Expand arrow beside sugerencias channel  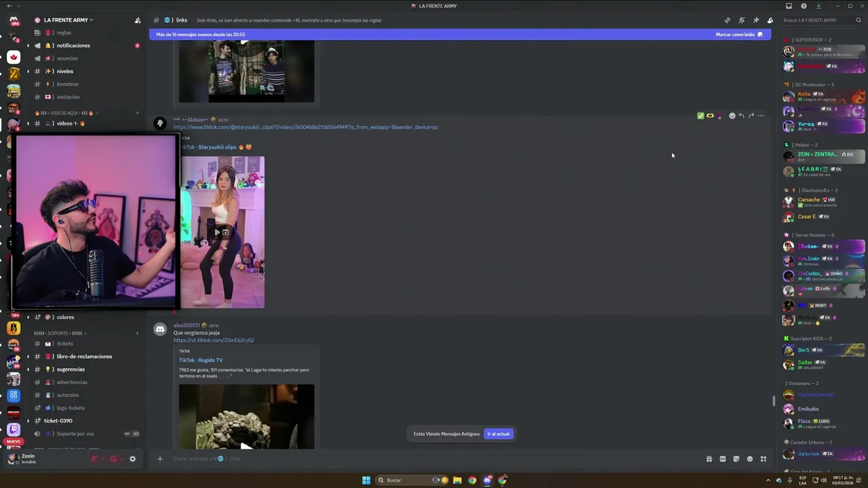coord(28,369)
